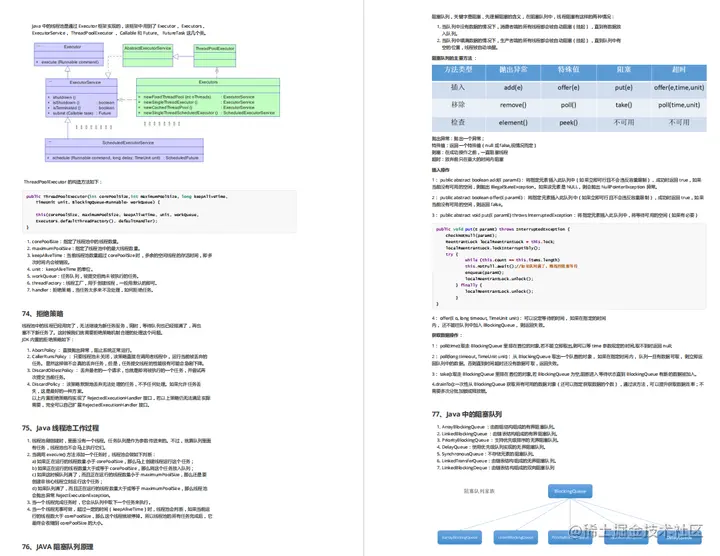Select the 移除 row label cell
The width and height of the screenshot is (720, 556).
[x=458, y=105]
